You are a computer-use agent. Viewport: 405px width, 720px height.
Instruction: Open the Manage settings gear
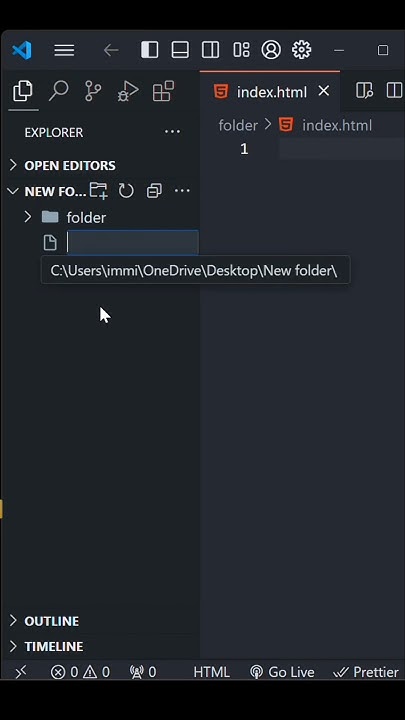point(301,50)
